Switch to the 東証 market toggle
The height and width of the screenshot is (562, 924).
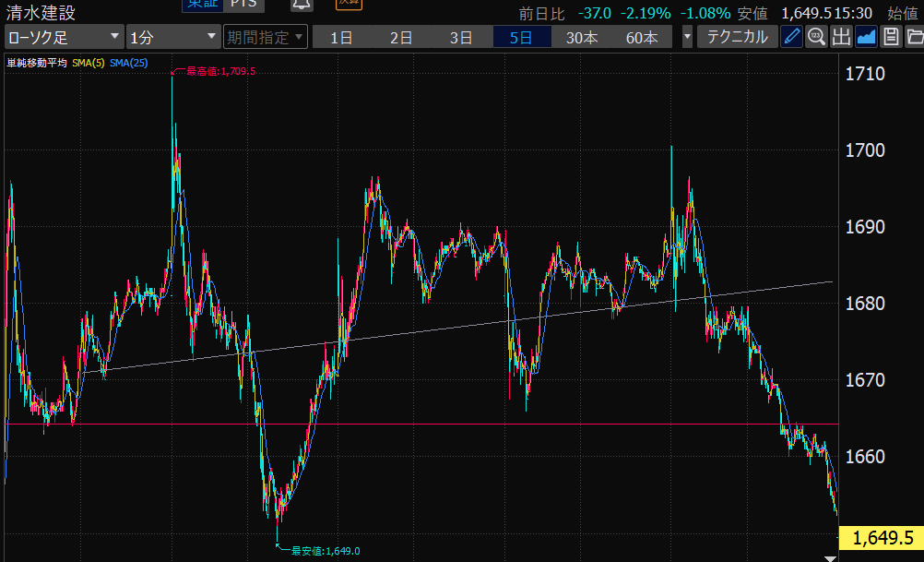pyautogui.click(x=202, y=5)
